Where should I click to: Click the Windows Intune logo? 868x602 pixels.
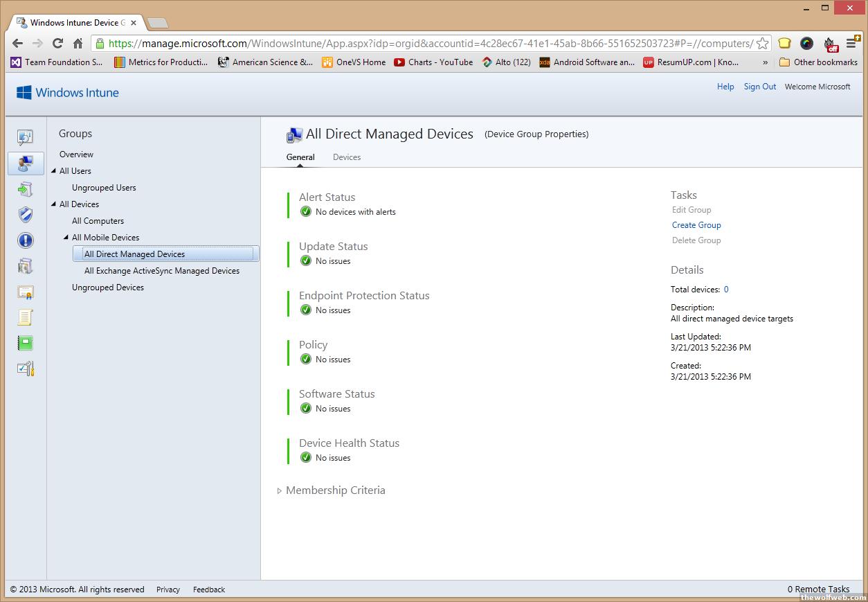pyautogui.click(x=68, y=92)
